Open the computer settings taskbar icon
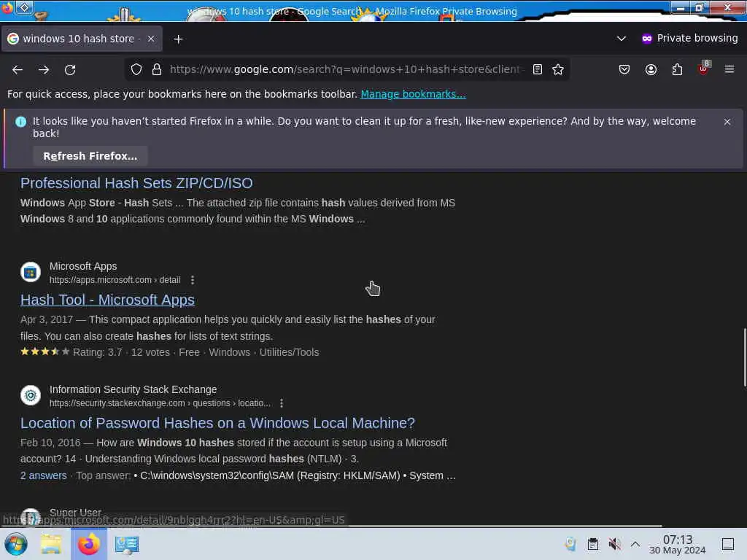 point(127,544)
